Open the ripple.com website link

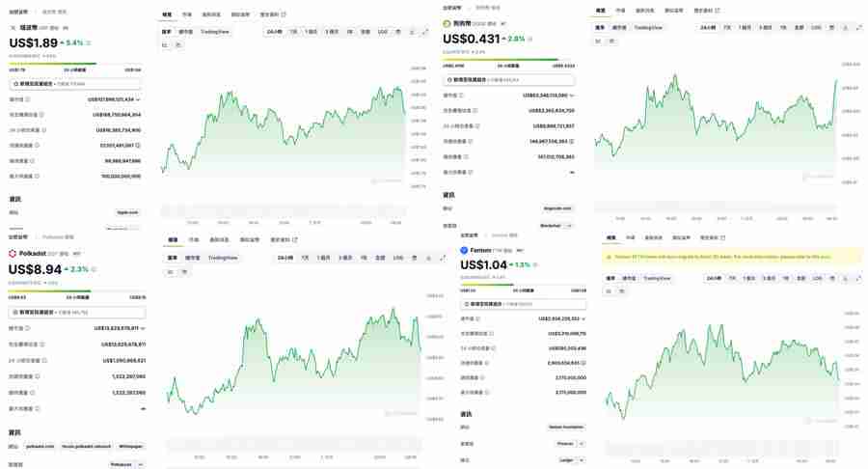point(127,212)
